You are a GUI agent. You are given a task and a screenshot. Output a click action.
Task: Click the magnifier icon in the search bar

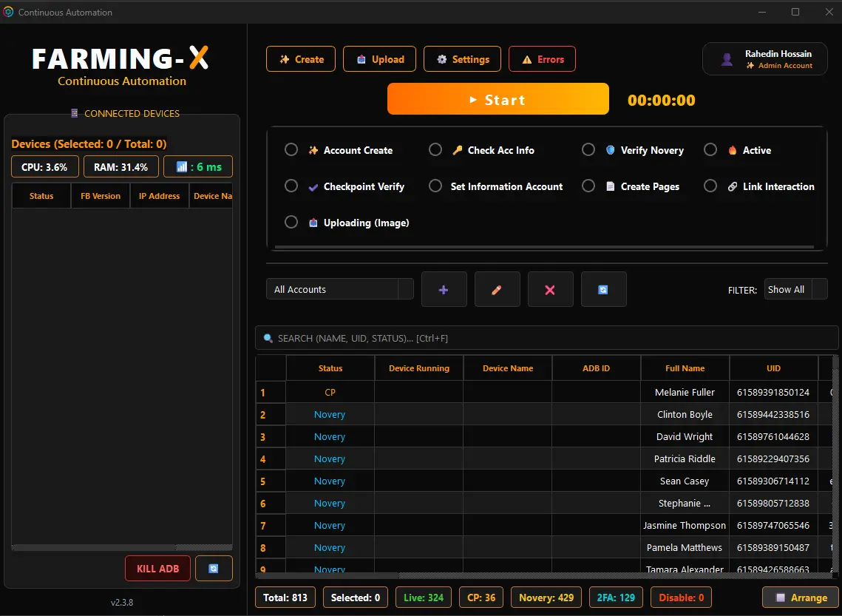pyautogui.click(x=268, y=339)
